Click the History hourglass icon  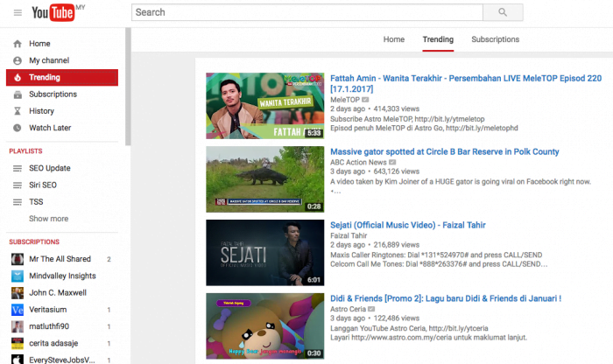(18, 111)
